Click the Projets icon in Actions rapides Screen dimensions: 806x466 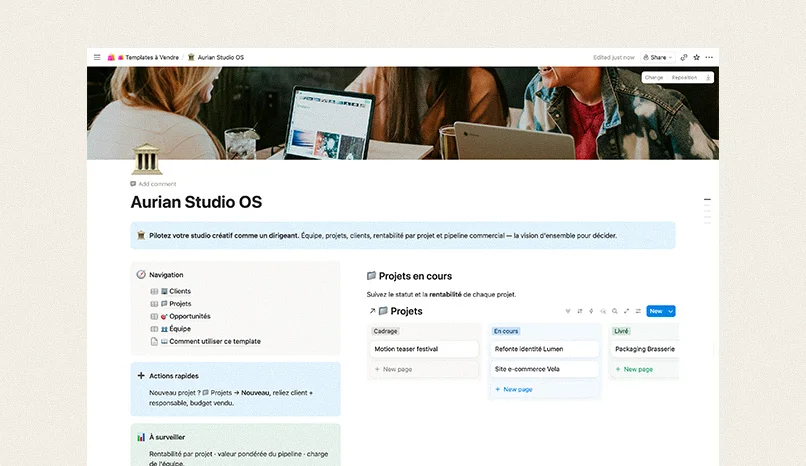coord(206,393)
